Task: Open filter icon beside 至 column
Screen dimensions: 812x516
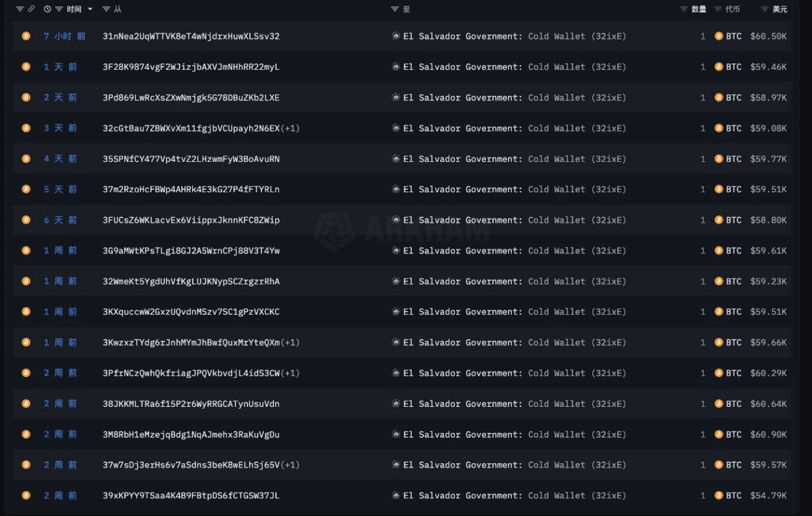Action: [x=395, y=9]
